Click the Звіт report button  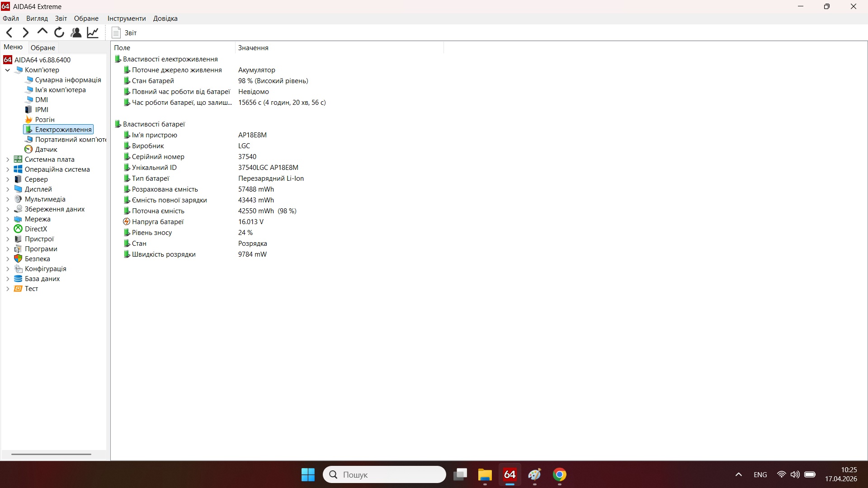124,33
